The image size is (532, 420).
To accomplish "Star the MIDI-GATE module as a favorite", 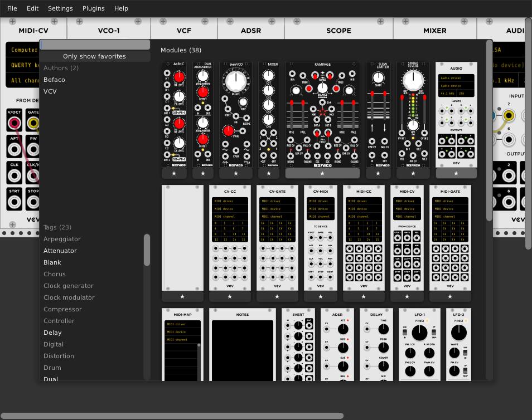I will coord(450,297).
